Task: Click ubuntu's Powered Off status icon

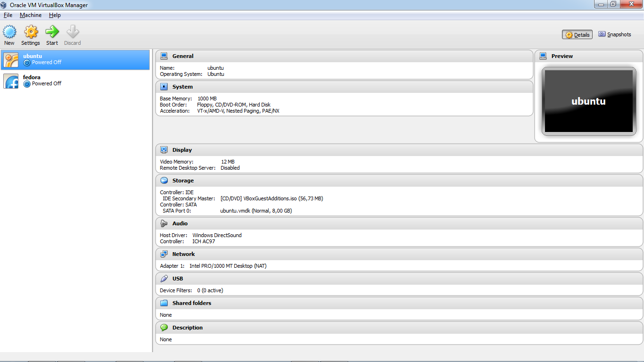Action: (x=27, y=62)
